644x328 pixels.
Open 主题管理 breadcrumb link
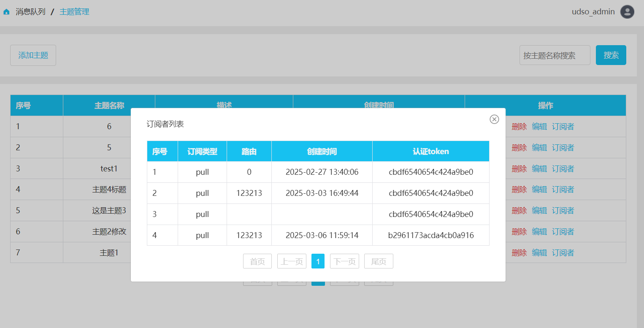(x=74, y=12)
